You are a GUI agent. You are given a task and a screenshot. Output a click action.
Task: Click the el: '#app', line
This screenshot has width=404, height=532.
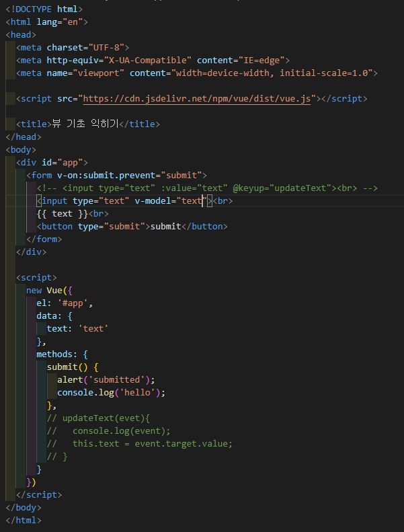pos(65,303)
